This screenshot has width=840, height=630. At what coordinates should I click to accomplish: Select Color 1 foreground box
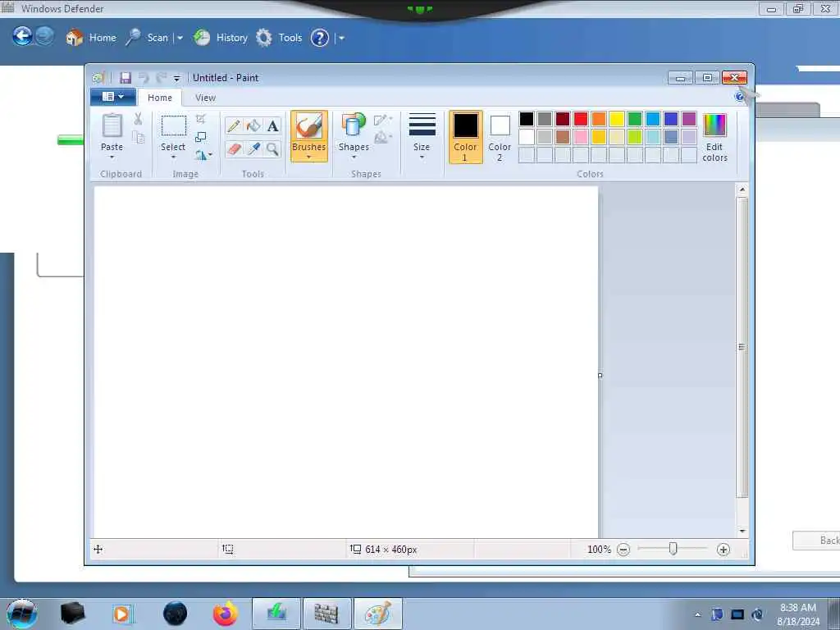point(466,137)
